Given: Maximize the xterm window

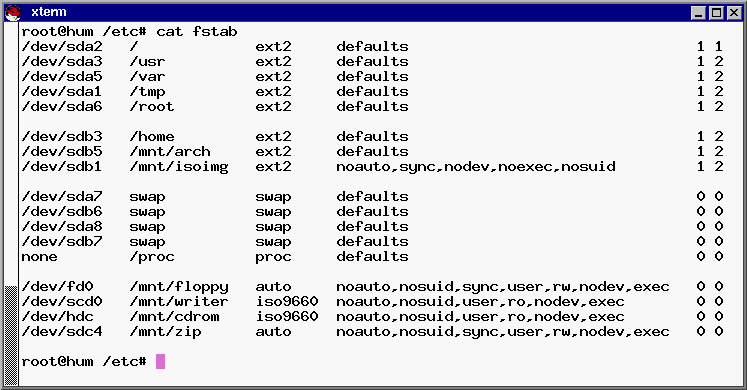Looking at the screenshot, I should point(716,13).
